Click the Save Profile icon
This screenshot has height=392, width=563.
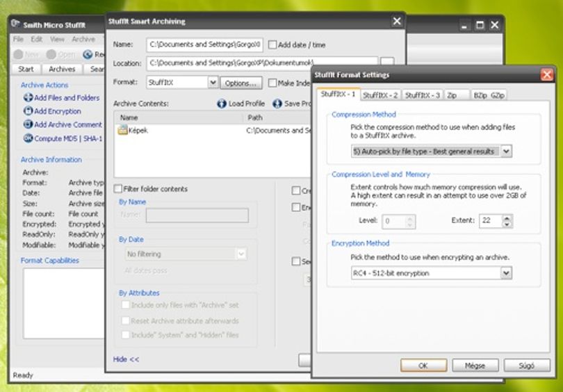[x=277, y=104]
